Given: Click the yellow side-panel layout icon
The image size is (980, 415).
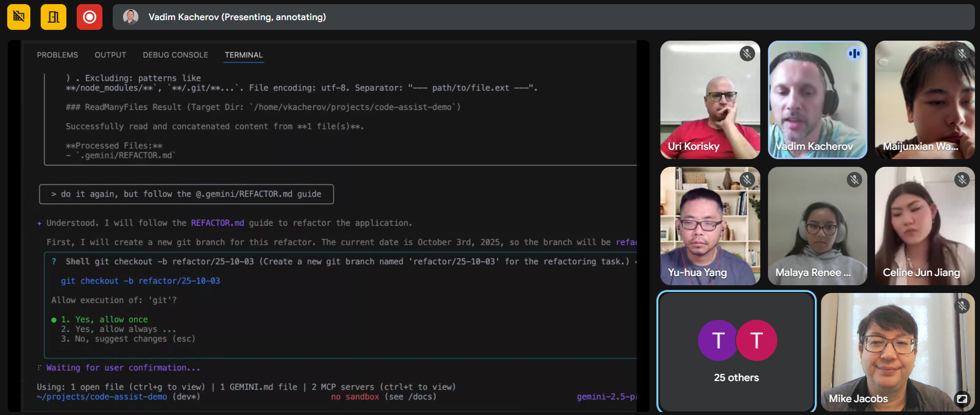Looking at the screenshot, I should (54, 17).
